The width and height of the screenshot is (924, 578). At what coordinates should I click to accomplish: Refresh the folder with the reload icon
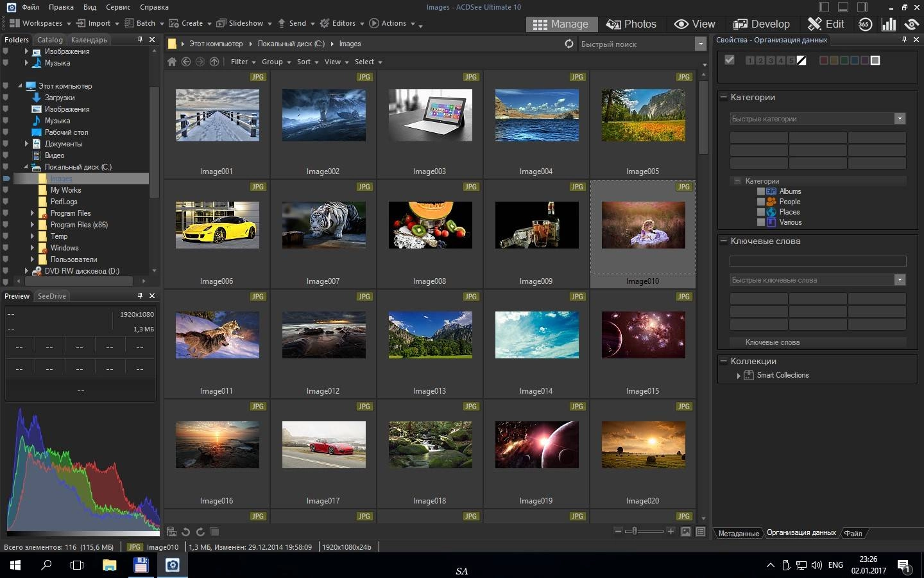coord(569,44)
